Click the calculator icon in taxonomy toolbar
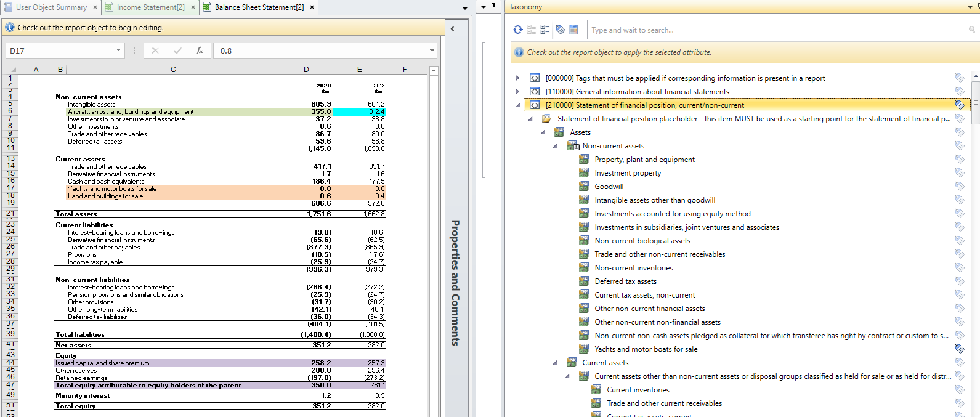980x417 pixels. click(x=573, y=30)
